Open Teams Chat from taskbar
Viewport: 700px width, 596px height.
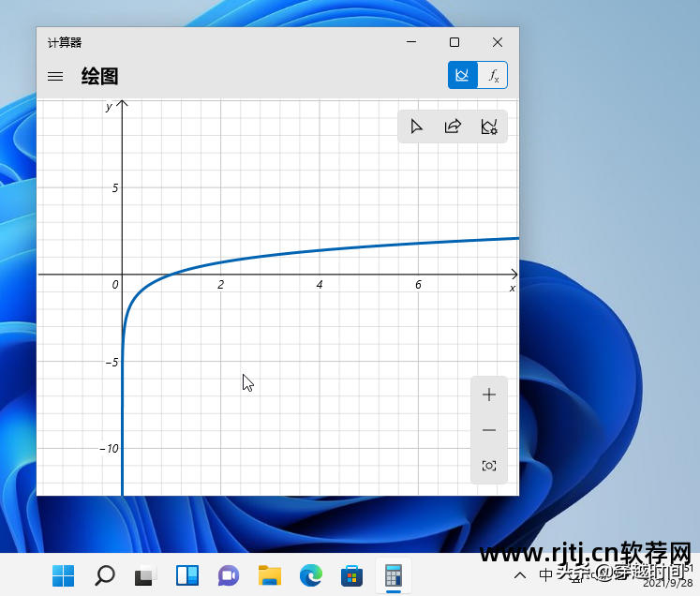click(x=229, y=575)
